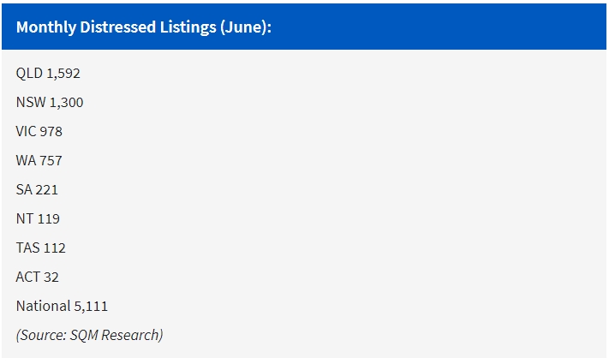Click the ACT territory label
The image size is (609, 364).
[27, 277]
